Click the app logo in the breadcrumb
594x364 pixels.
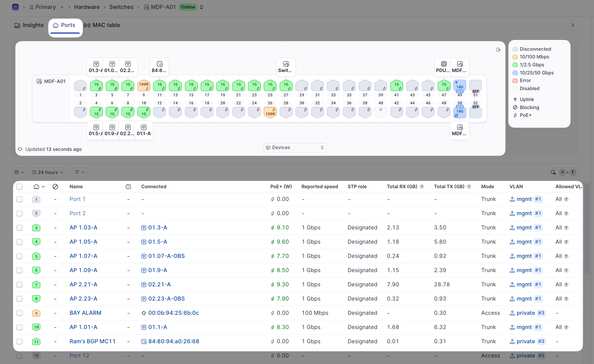15,7
